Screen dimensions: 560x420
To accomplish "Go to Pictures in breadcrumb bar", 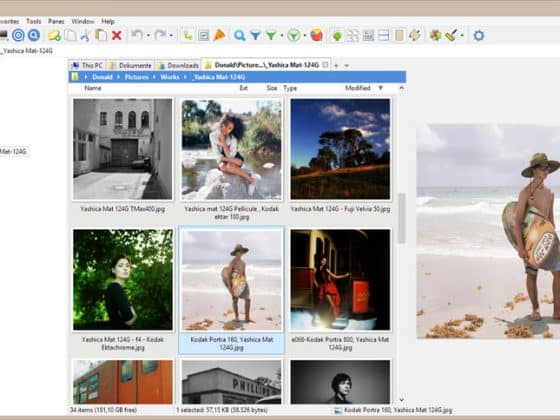I will pos(136,77).
